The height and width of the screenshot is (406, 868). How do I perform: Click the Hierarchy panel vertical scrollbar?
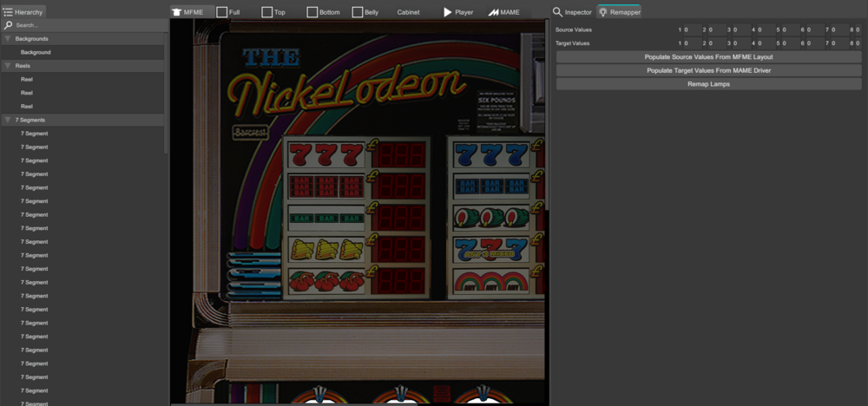coord(167,93)
